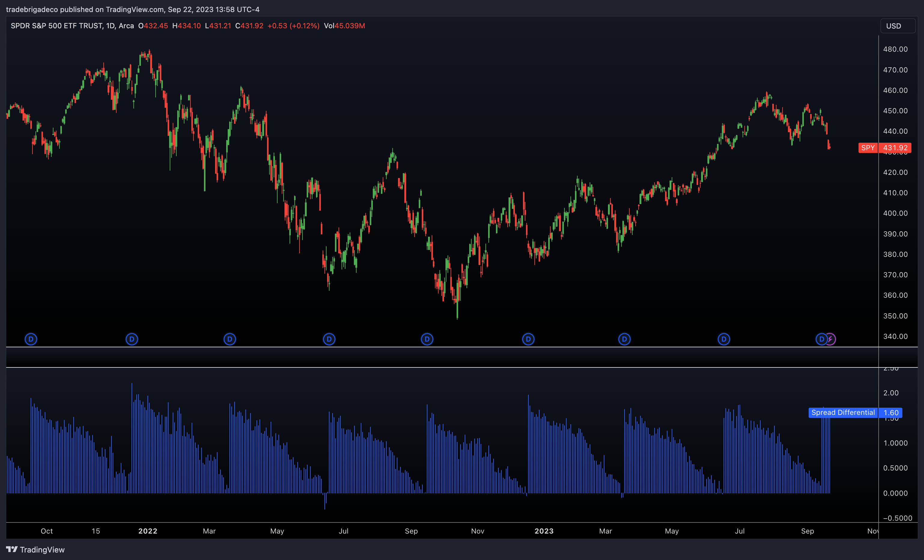Click the 0.0000 indicator axis label

click(x=895, y=493)
